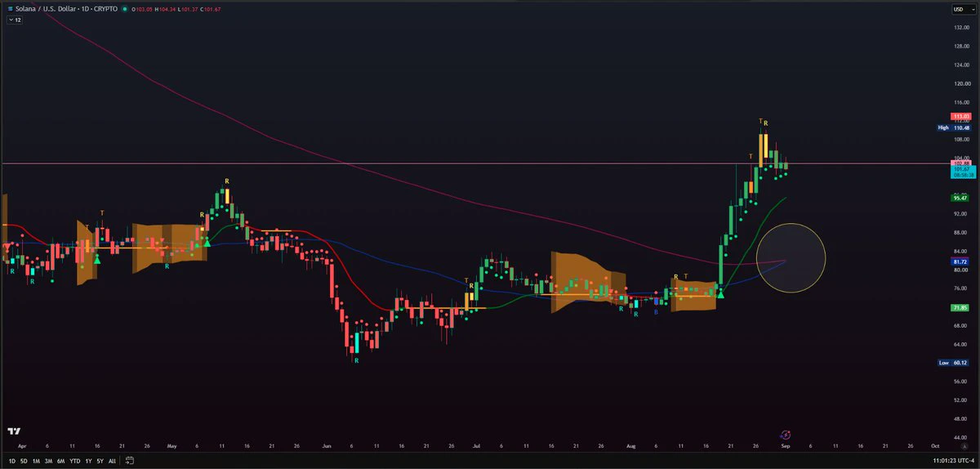Click the green market status dot
The width and height of the screenshot is (980, 469).
click(124, 9)
